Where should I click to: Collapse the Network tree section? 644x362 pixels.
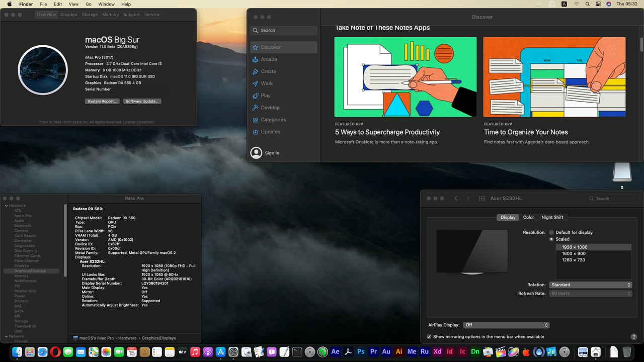pos(6,336)
